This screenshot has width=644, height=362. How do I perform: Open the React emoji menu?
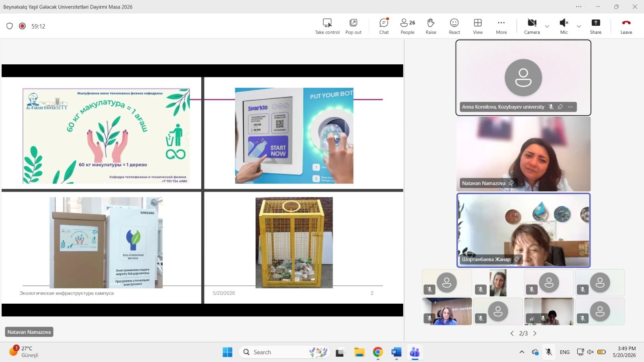(454, 27)
